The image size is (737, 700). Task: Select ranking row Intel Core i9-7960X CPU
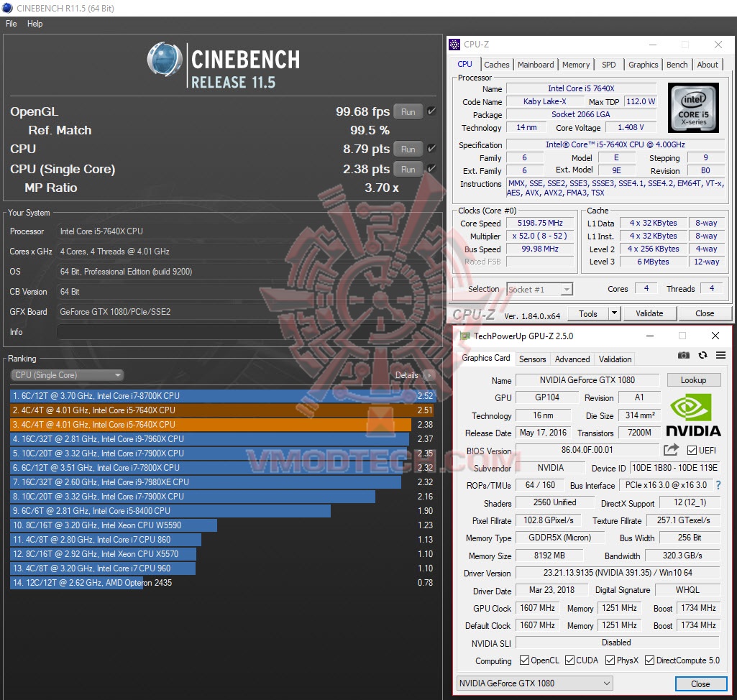[x=224, y=439]
